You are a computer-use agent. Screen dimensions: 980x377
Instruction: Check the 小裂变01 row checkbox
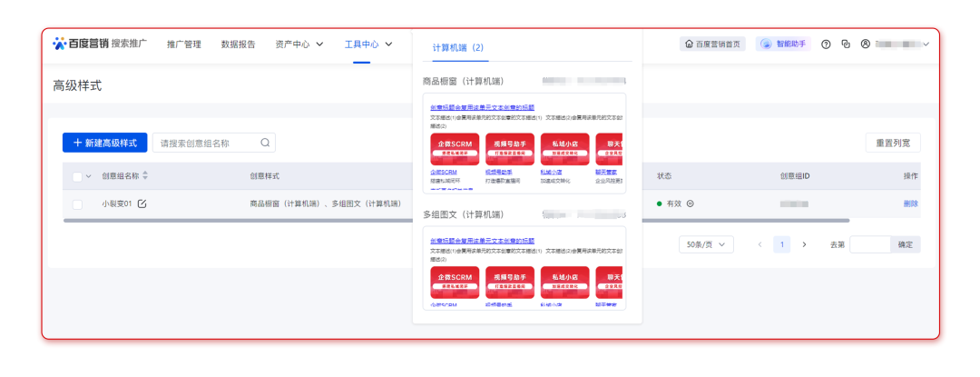(77, 203)
